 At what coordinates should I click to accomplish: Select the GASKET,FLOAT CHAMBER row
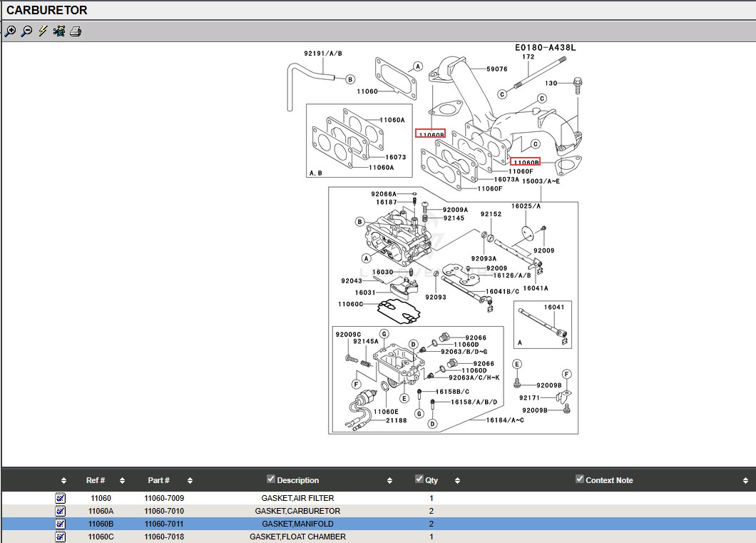[297, 537]
